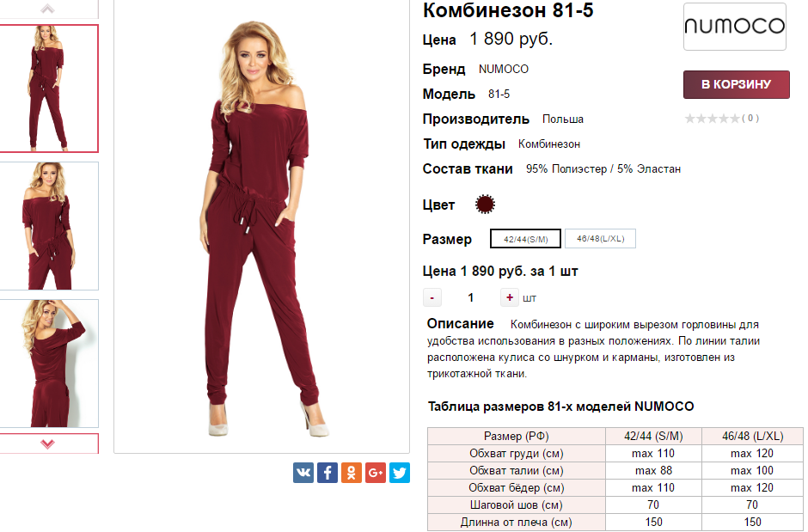The height and width of the screenshot is (532, 808).
Task: Select size 42/44(S/M)
Action: 525,238
